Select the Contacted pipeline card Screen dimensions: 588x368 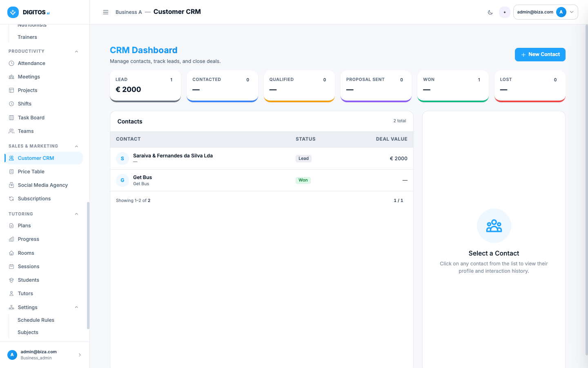click(222, 86)
